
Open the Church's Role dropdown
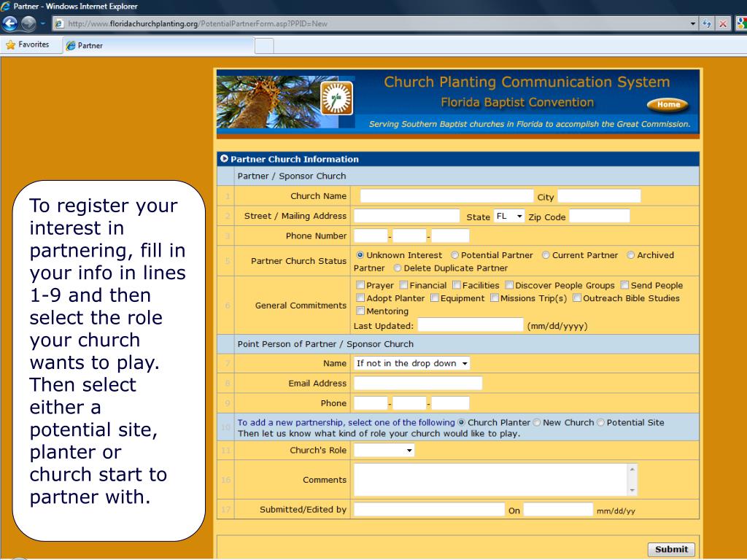pyautogui.click(x=384, y=450)
